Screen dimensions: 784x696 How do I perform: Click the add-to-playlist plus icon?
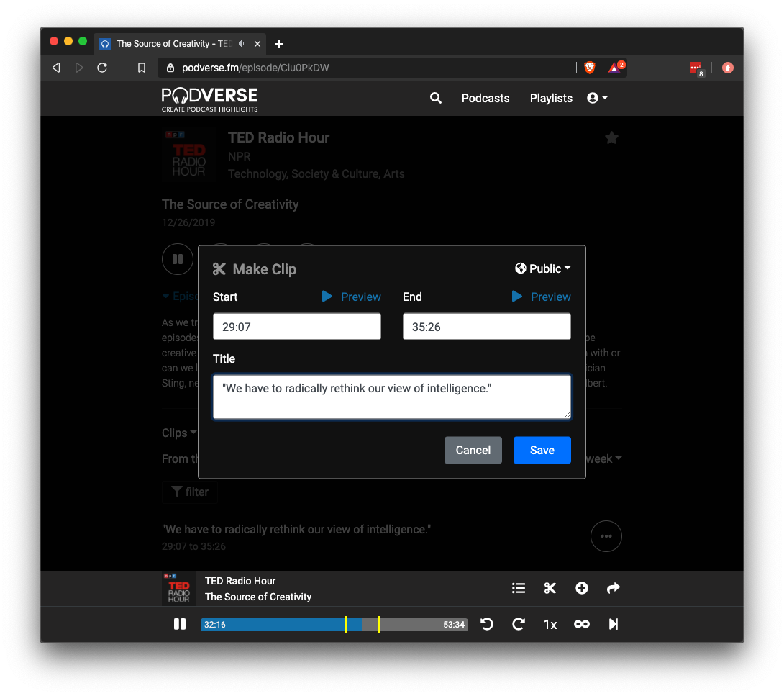582,588
